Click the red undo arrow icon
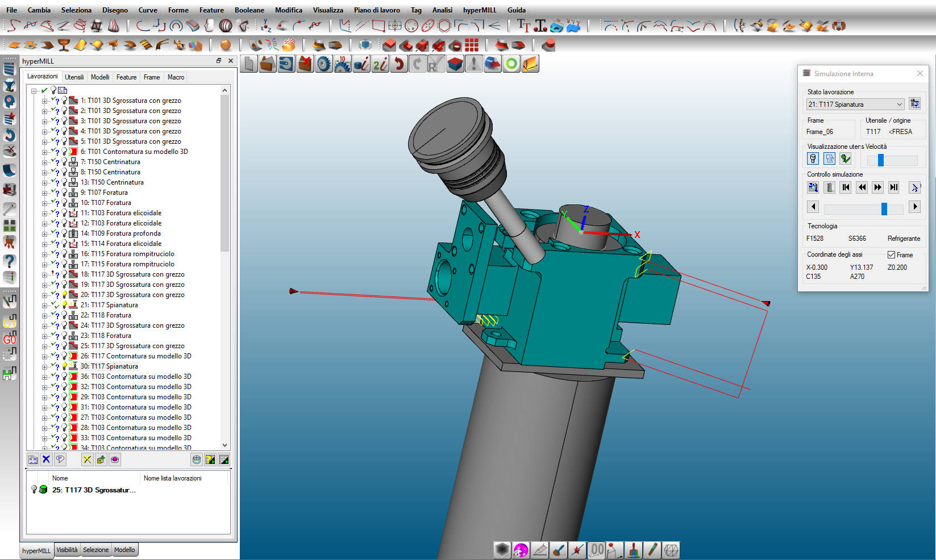 [x=399, y=64]
